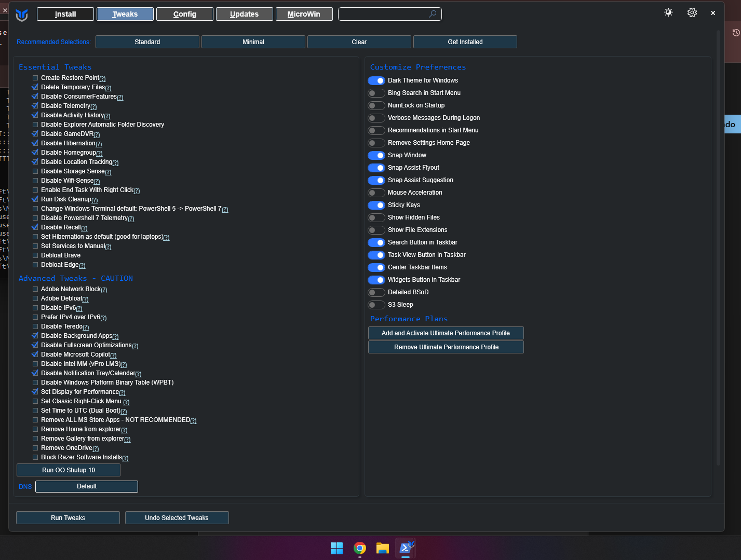741x560 pixels.
Task: Check the Disable Storage Sense checkbox
Action: 35,171
